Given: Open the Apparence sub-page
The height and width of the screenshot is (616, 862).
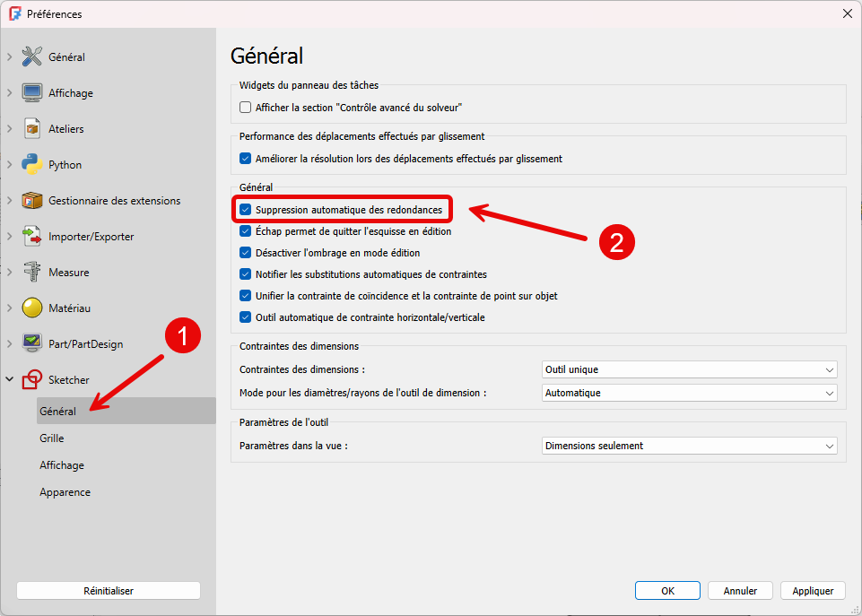Looking at the screenshot, I should (65, 492).
